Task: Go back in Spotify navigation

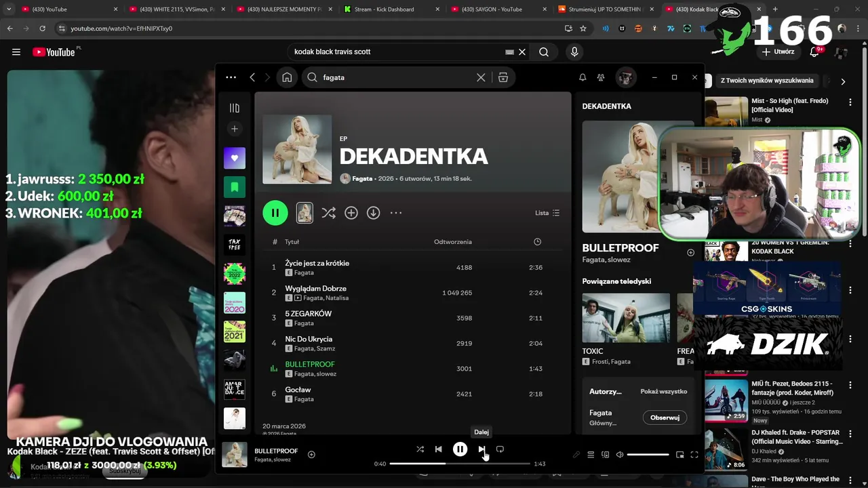Action: click(252, 77)
